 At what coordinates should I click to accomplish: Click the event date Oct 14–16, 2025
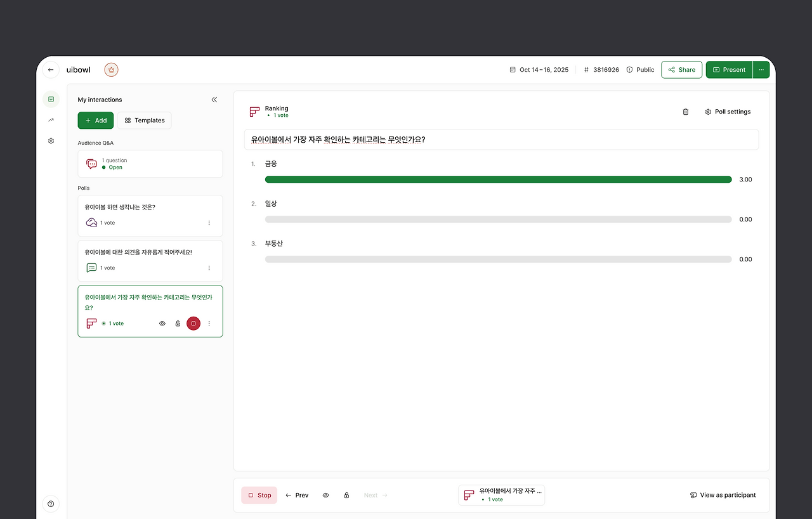click(x=539, y=70)
